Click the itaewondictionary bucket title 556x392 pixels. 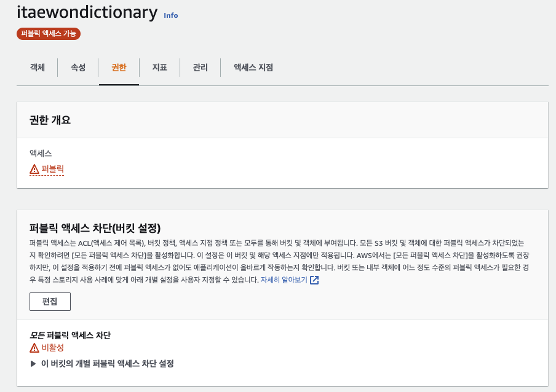[x=87, y=12]
